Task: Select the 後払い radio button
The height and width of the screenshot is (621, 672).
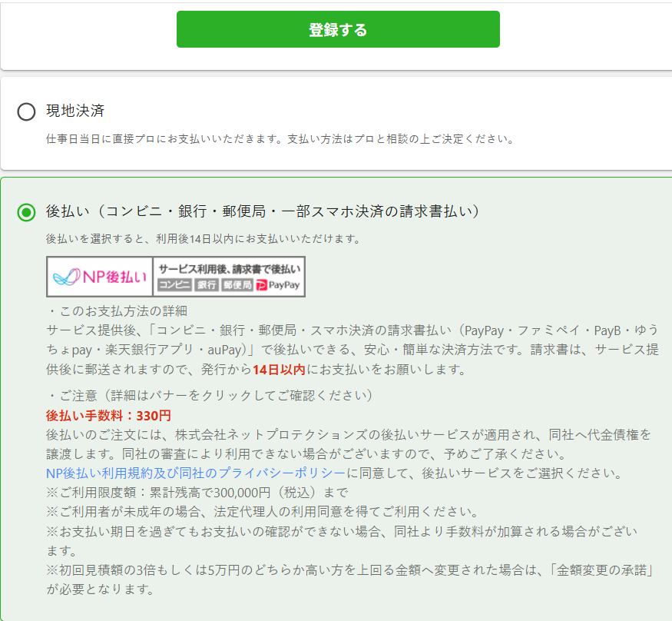Action: 26,212
